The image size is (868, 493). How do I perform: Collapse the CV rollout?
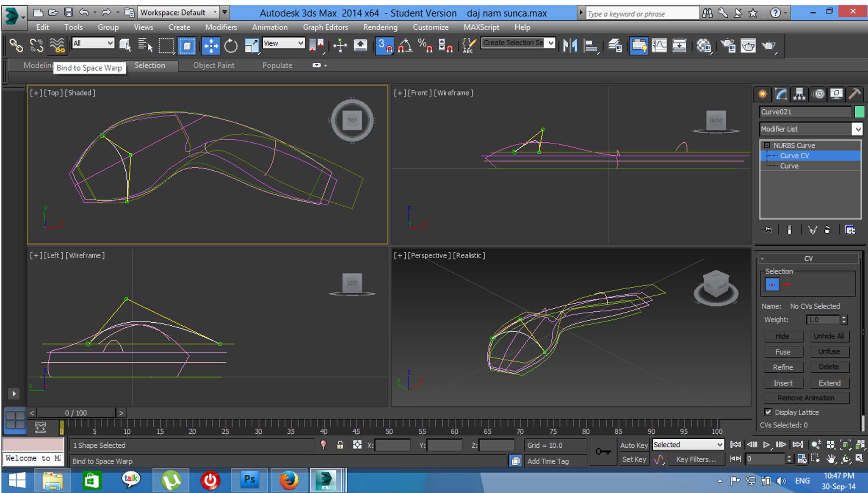(808, 258)
